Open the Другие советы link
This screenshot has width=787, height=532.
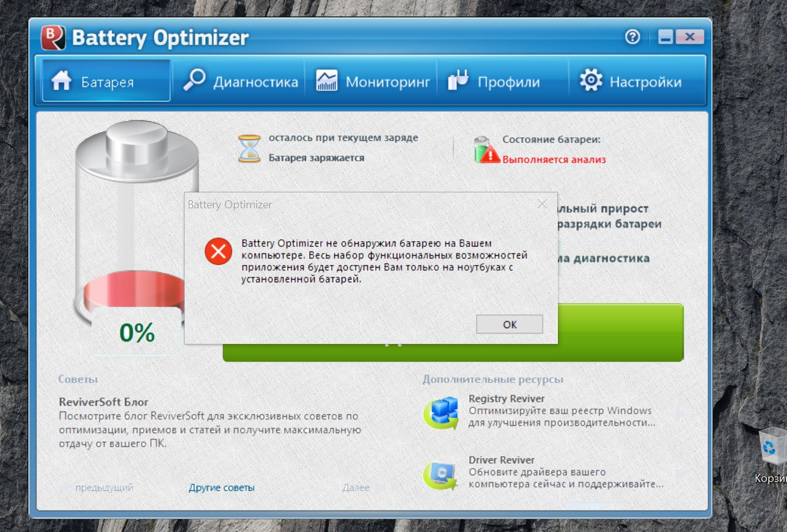(x=222, y=487)
